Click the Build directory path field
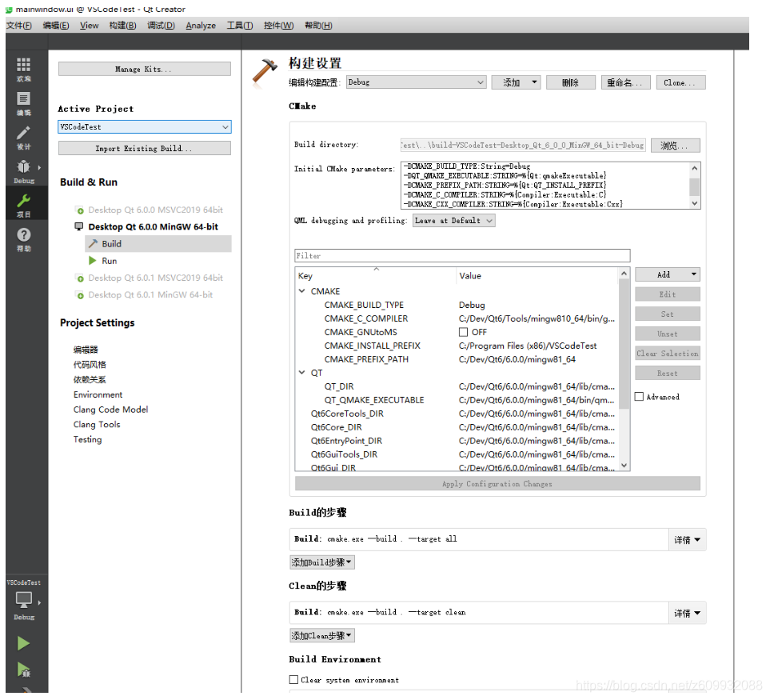The height and width of the screenshot is (700, 770). tap(523, 146)
